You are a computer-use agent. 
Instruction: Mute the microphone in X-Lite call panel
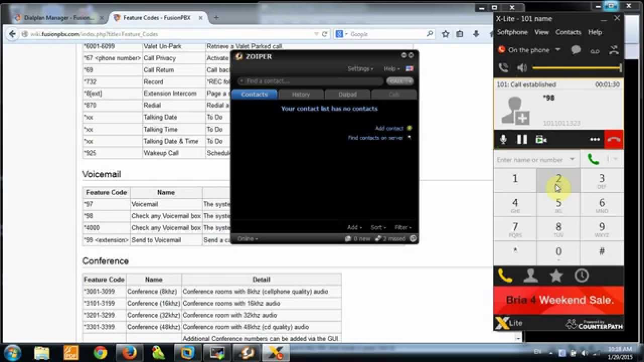pyautogui.click(x=503, y=139)
